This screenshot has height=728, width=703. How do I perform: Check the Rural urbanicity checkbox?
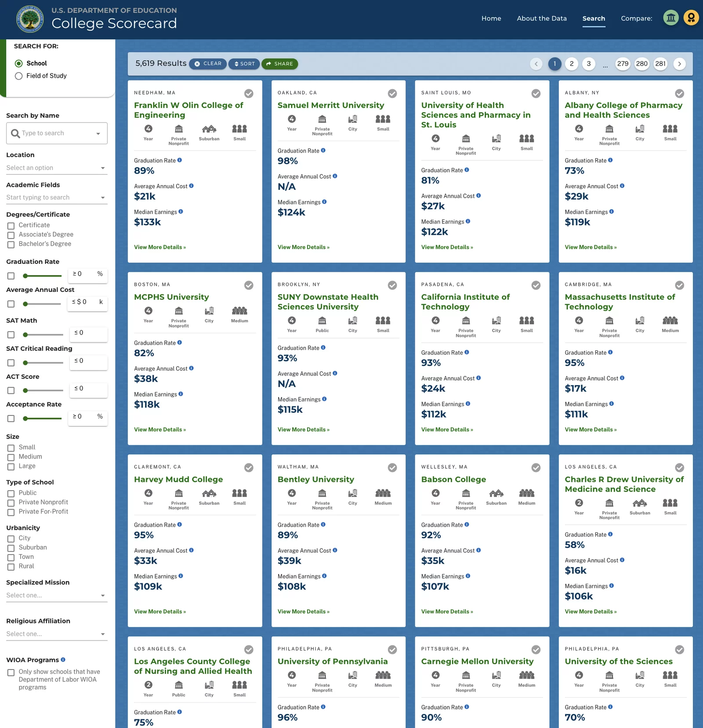[x=11, y=567]
